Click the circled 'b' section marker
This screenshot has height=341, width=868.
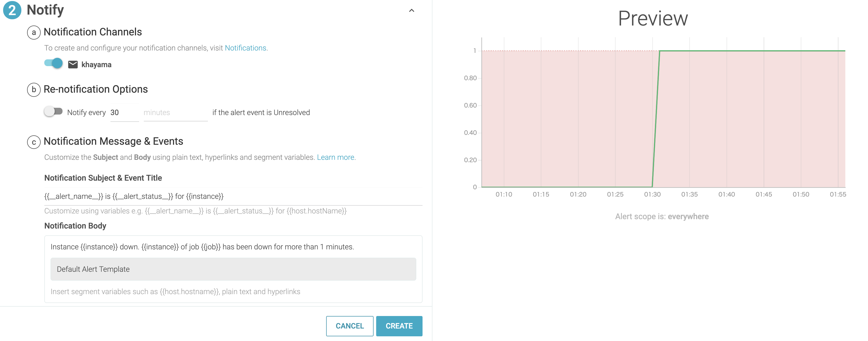(x=34, y=90)
